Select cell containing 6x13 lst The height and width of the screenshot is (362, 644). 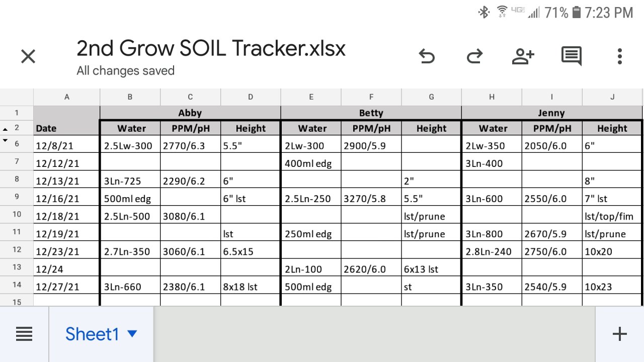(431, 267)
